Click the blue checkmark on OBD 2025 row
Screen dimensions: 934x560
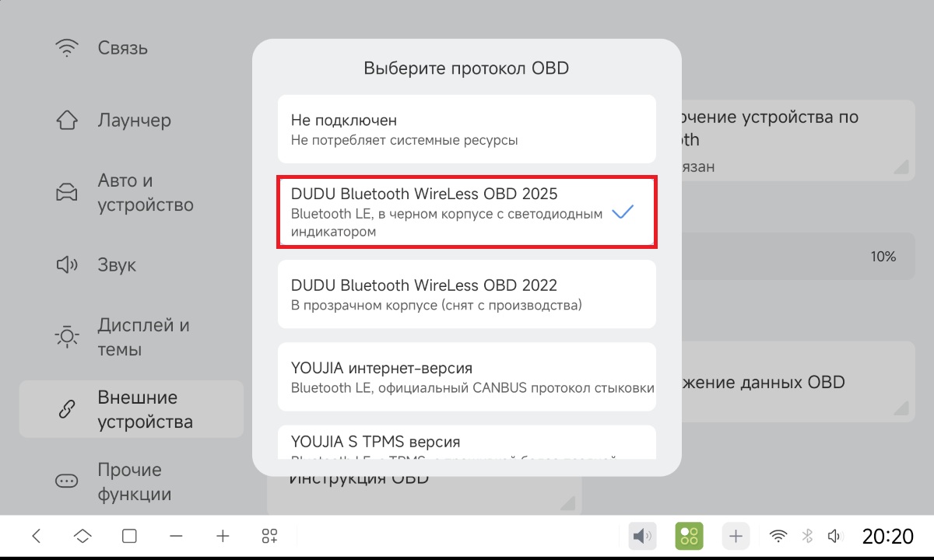tap(623, 212)
